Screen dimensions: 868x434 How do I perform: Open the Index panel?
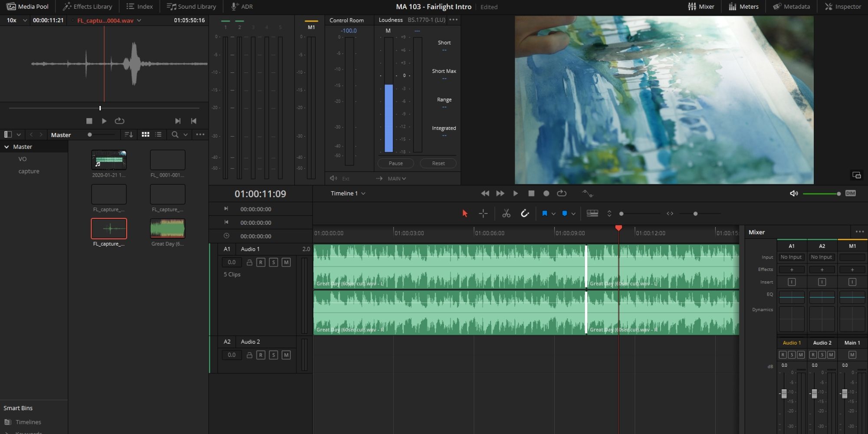tap(139, 6)
